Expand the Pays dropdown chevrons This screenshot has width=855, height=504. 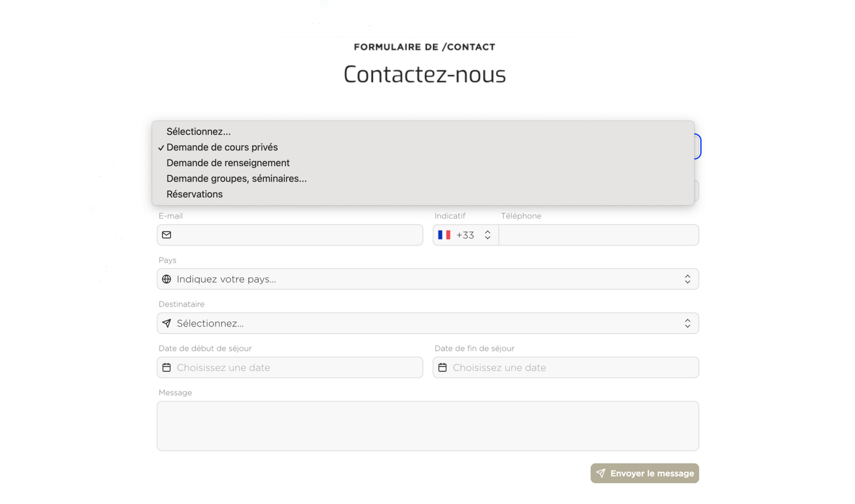687,279
